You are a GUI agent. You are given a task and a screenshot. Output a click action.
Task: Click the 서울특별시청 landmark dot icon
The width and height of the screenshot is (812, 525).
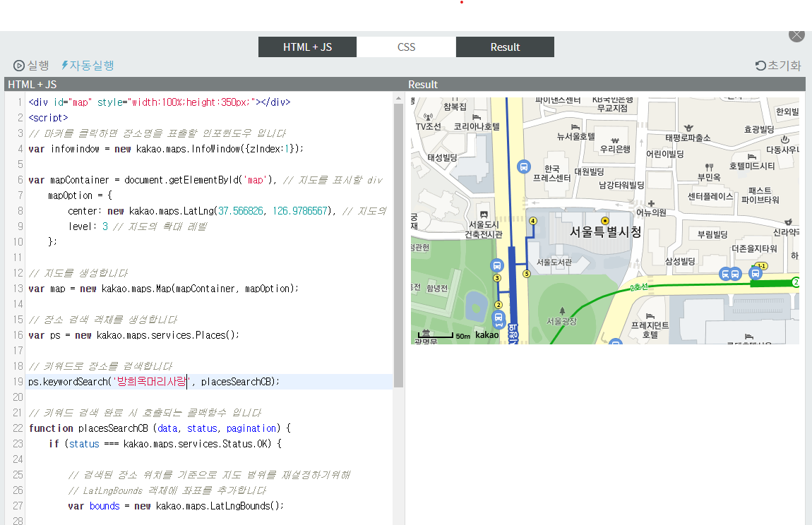click(605, 221)
